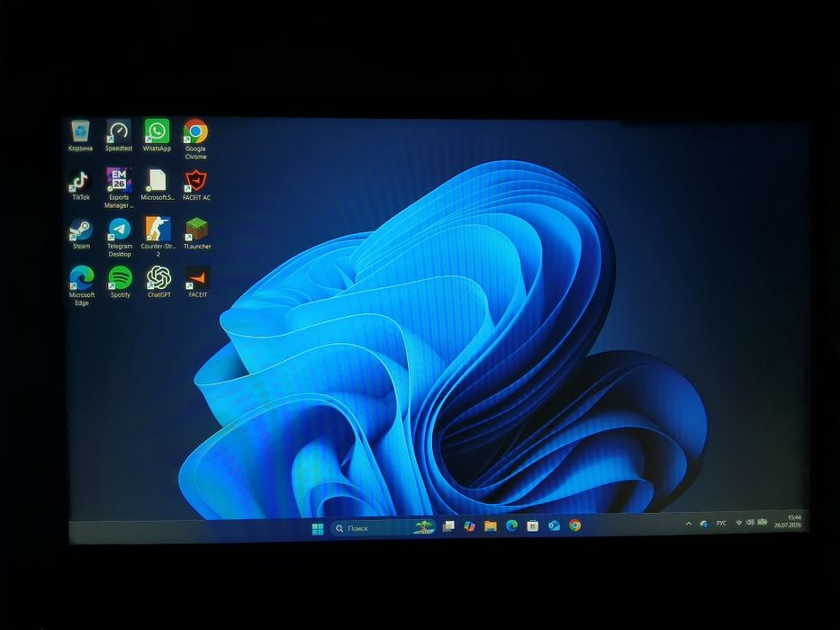The image size is (840, 630).
Task: Select the Microsoft Edge desktop shortcut
Action: (81, 286)
